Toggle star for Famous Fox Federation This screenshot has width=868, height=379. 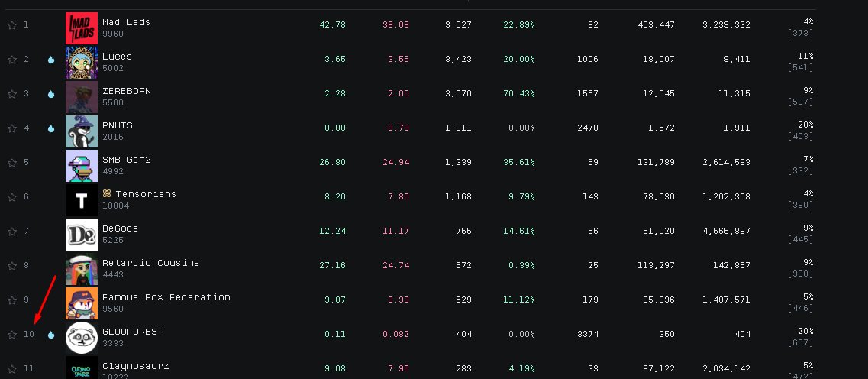click(12, 300)
